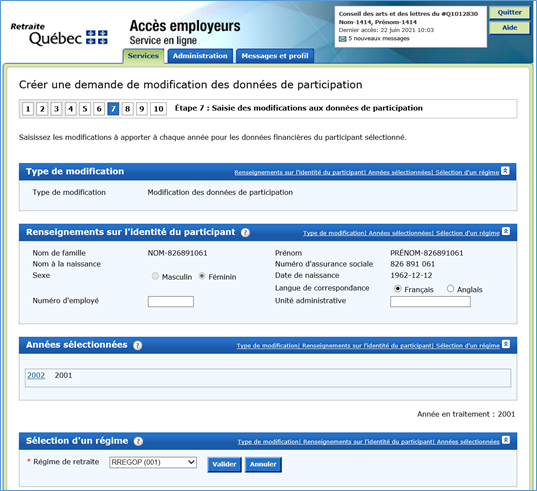Click the 5 nouveaux messages link
This screenshot has height=491, width=537.
(379, 39)
